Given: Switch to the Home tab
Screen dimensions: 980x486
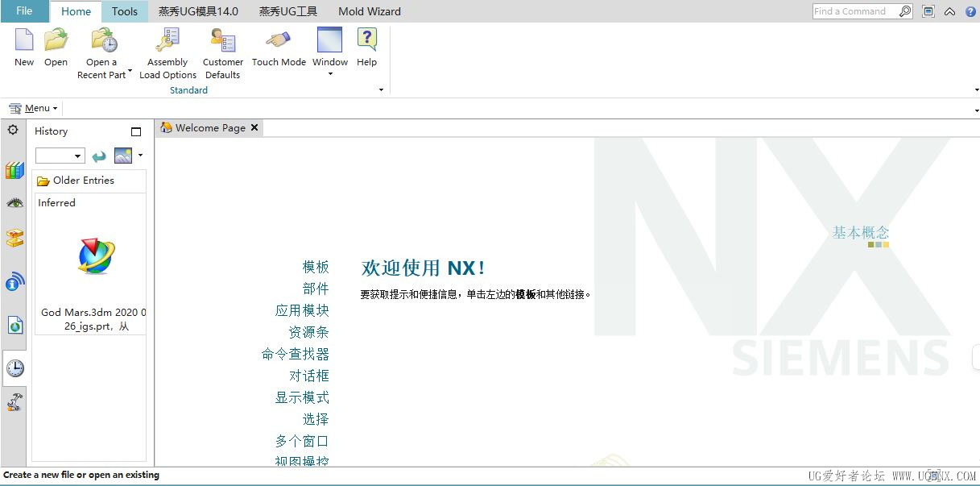Looking at the screenshot, I should tap(76, 11).
